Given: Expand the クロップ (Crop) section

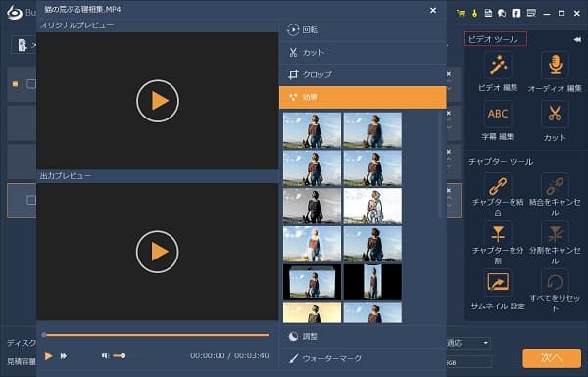Looking at the screenshot, I should (x=363, y=74).
